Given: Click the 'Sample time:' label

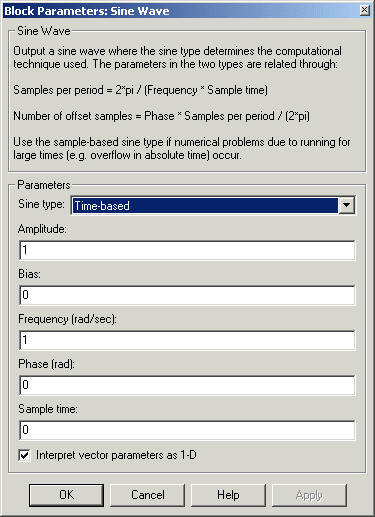Looking at the screenshot, I should [x=48, y=409].
